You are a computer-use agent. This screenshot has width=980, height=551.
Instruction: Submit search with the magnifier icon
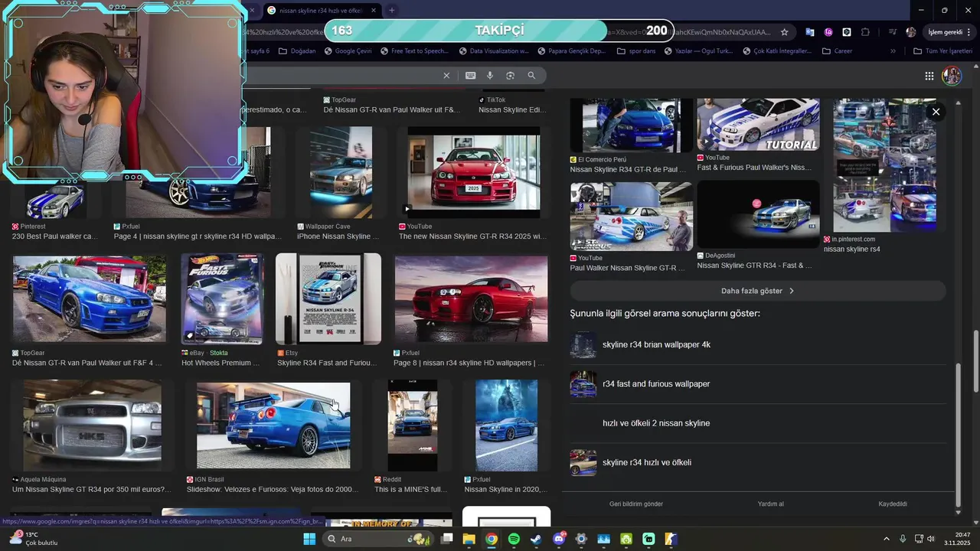coord(531,76)
